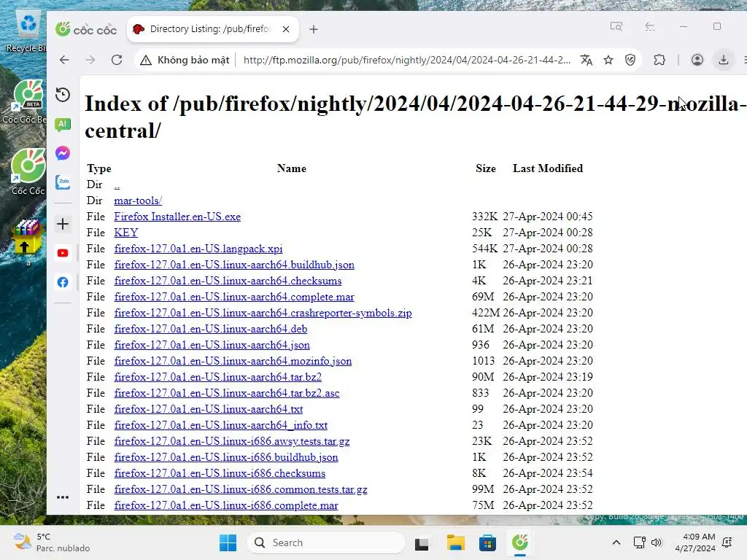The width and height of the screenshot is (747, 560).
Task: Open Task View on the taskbar
Action: pos(422,544)
